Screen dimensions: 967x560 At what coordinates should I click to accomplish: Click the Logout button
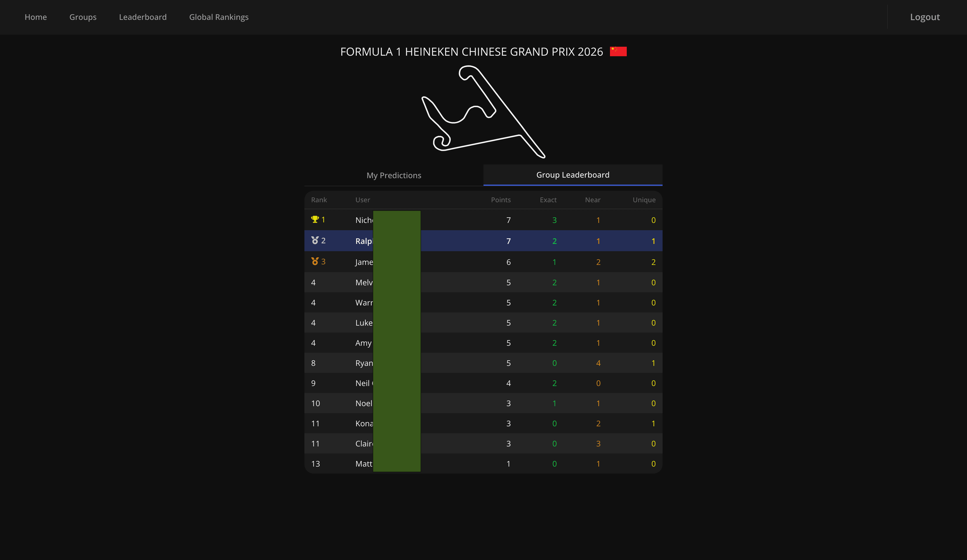[924, 17]
